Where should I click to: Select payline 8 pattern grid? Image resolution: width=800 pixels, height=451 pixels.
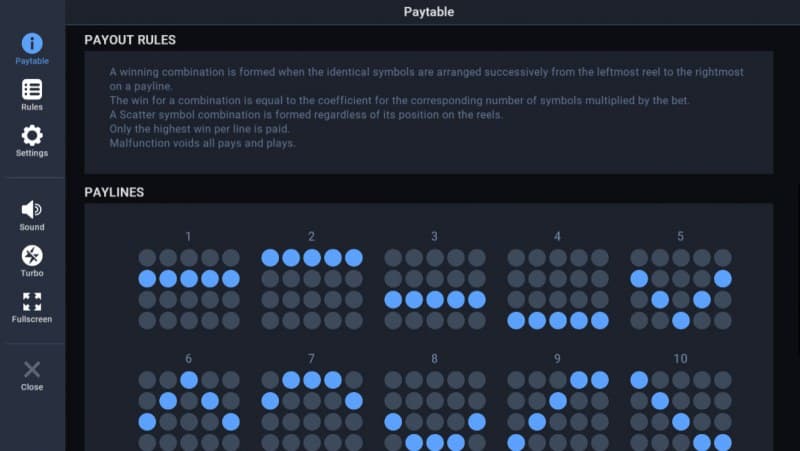coord(435,410)
